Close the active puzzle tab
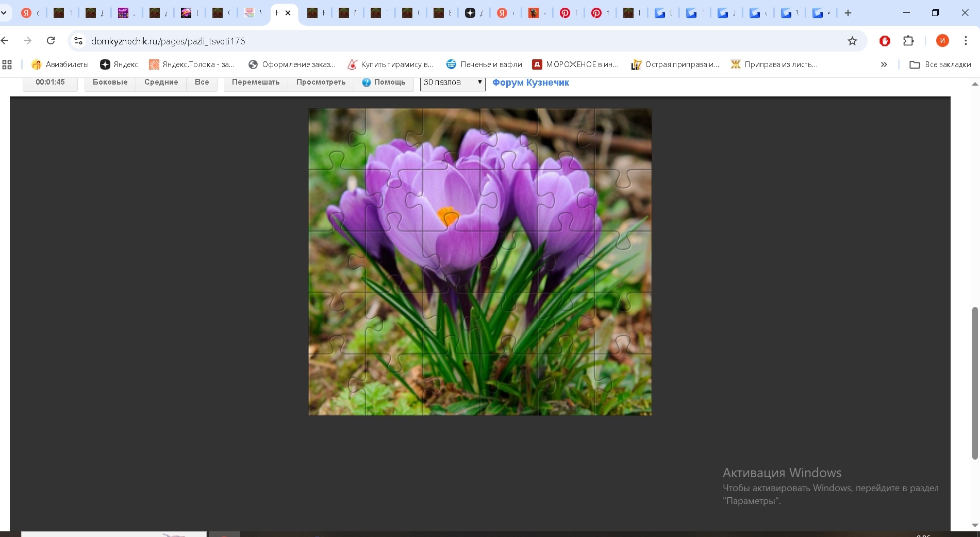980x537 pixels. [x=288, y=13]
